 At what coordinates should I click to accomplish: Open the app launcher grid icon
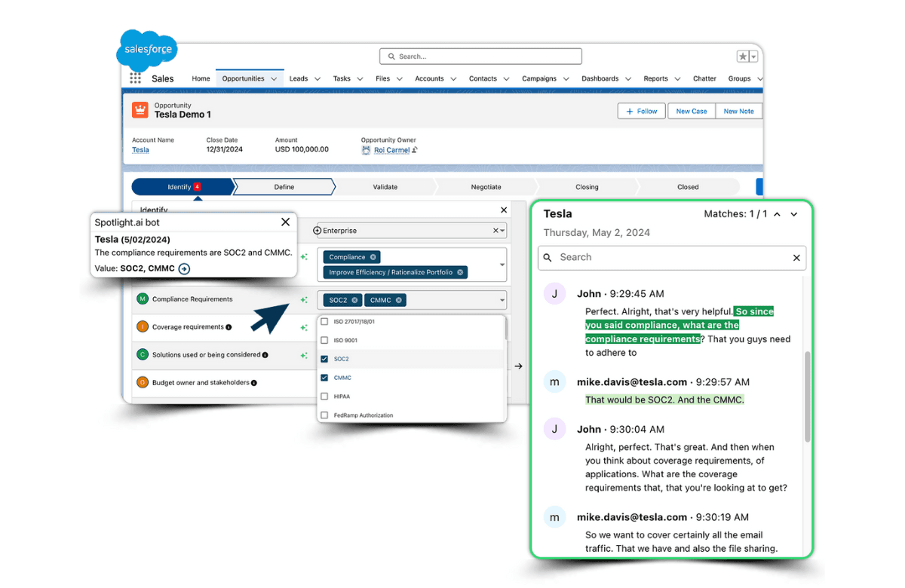coord(136,78)
